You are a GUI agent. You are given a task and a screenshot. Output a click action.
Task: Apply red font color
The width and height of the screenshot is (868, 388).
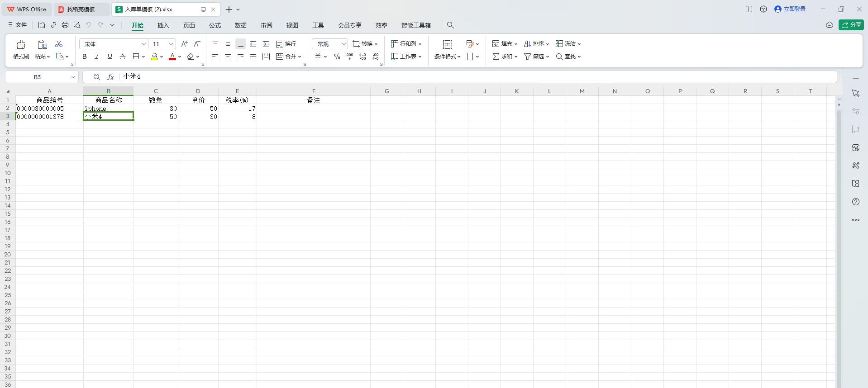(172, 57)
